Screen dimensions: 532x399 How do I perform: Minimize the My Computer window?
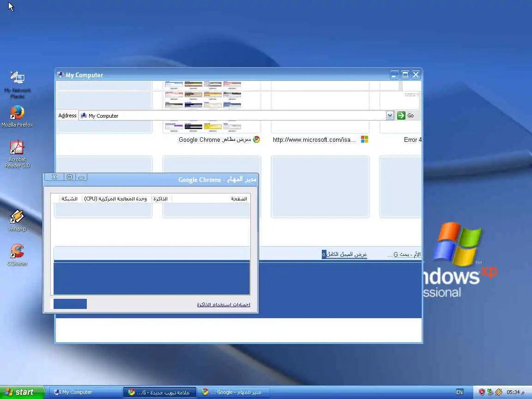point(394,75)
